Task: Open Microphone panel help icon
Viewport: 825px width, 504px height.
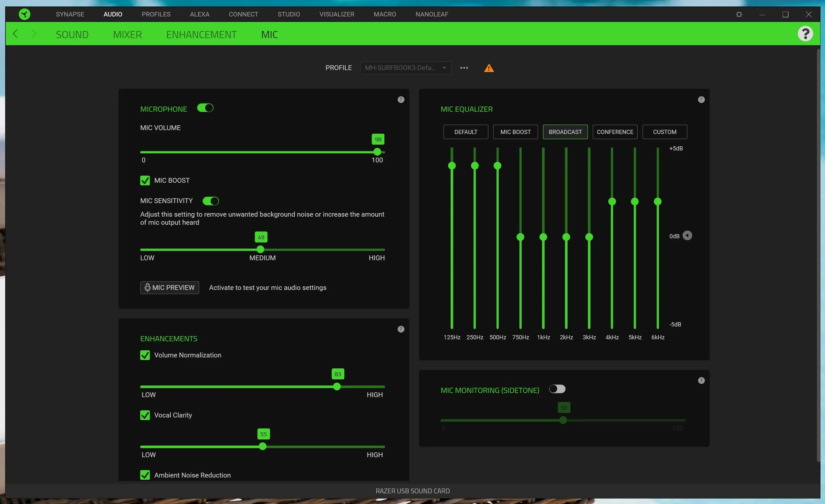Action: [401, 100]
